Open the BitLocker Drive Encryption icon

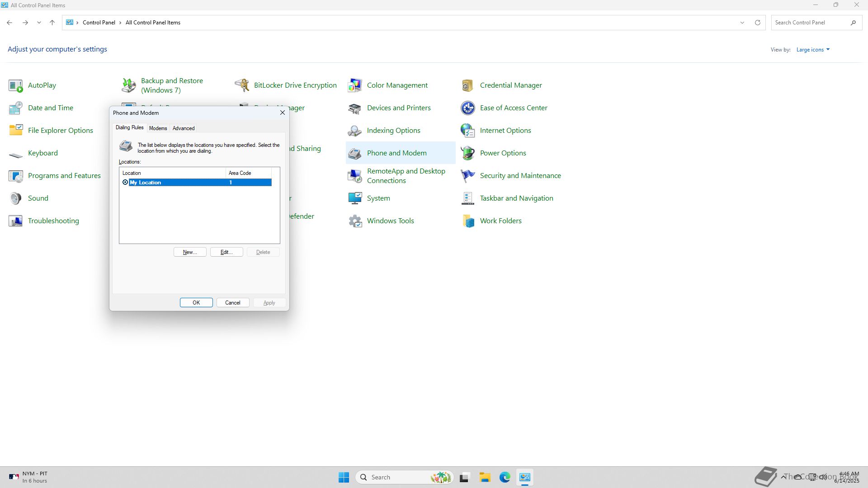(242, 85)
